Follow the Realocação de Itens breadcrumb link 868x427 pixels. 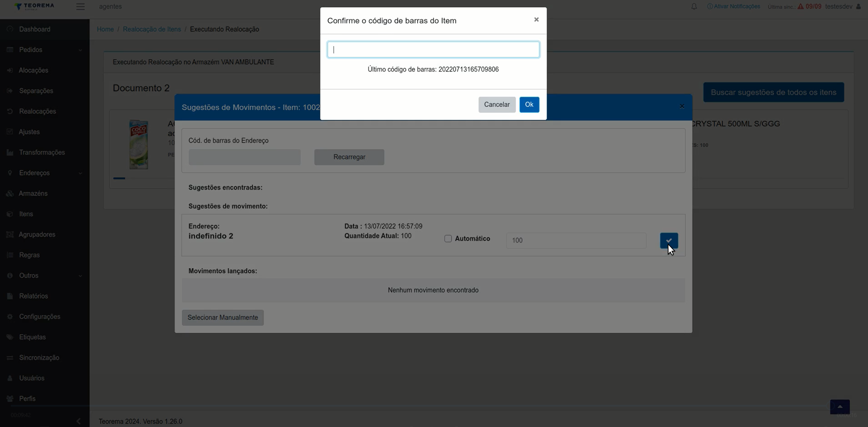pyautogui.click(x=152, y=29)
